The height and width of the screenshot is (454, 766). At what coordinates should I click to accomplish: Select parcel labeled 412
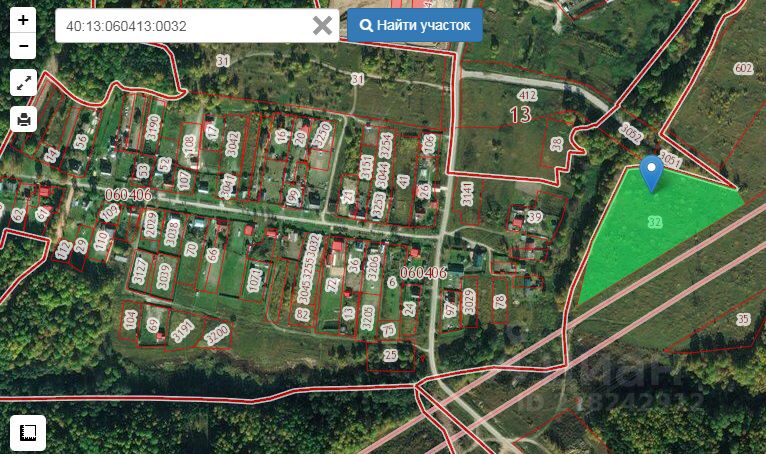pos(528,95)
